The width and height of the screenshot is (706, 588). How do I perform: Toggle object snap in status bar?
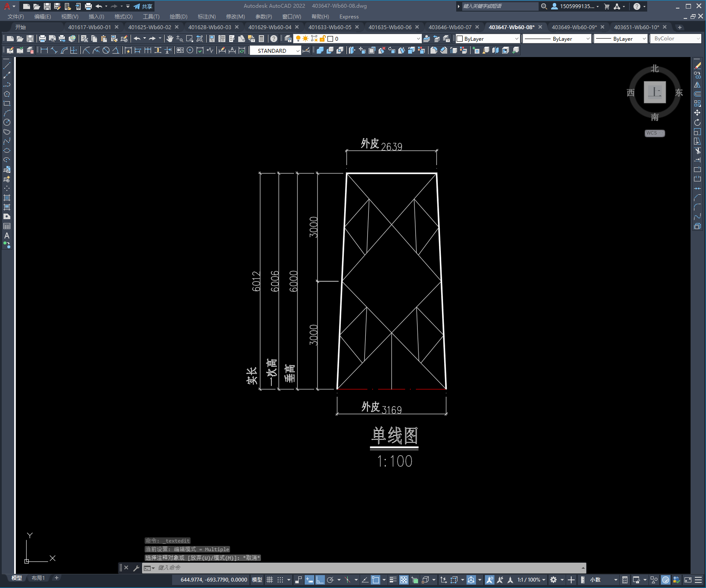376,580
